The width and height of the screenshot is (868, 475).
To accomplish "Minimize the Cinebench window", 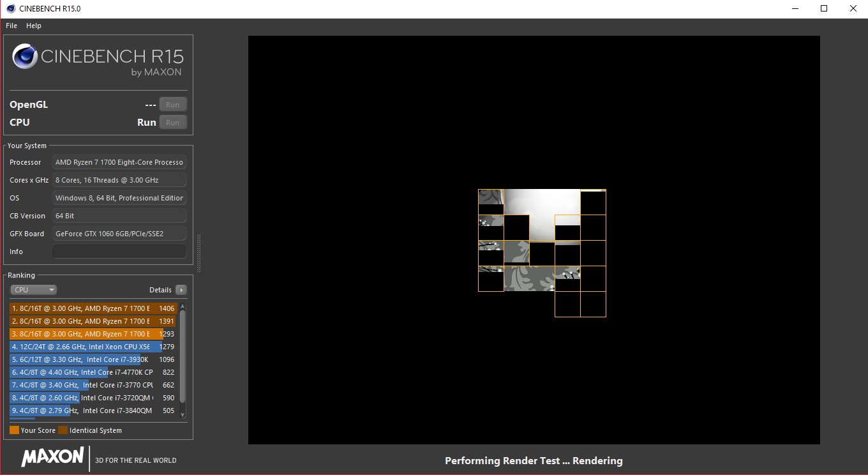I will pyautogui.click(x=795, y=8).
